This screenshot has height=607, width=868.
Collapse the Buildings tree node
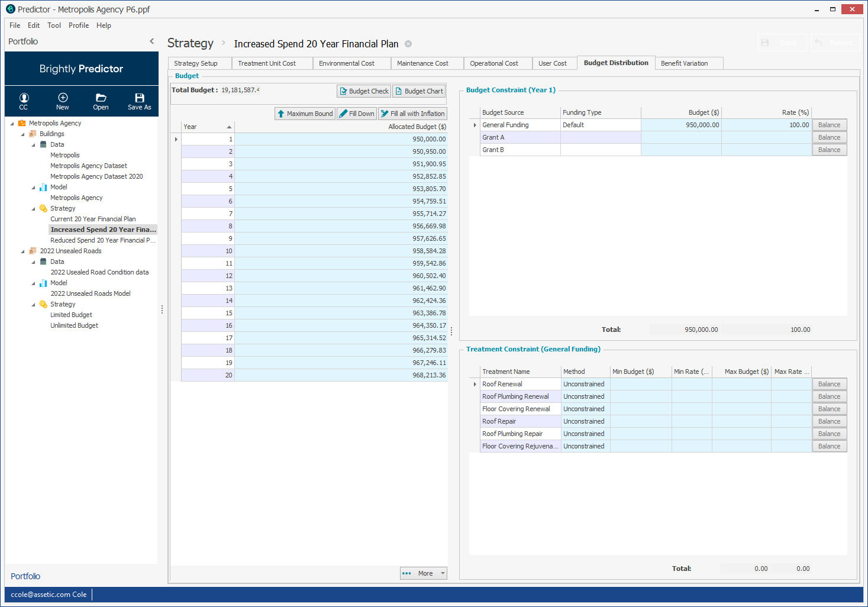click(x=23, y=134)
